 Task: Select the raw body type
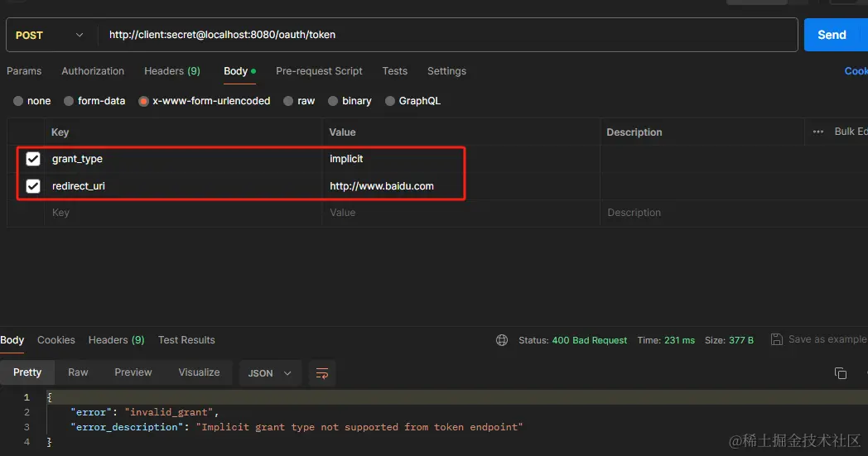tap(299, 101)
